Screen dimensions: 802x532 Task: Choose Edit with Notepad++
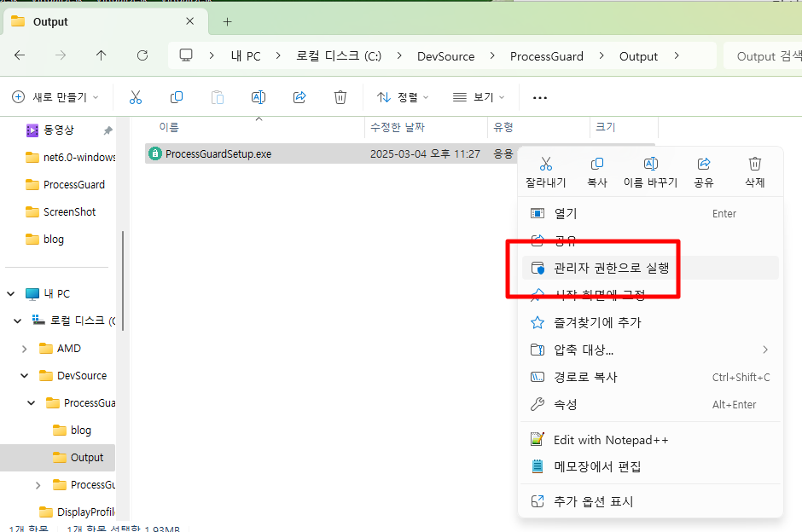pos(649,440)
